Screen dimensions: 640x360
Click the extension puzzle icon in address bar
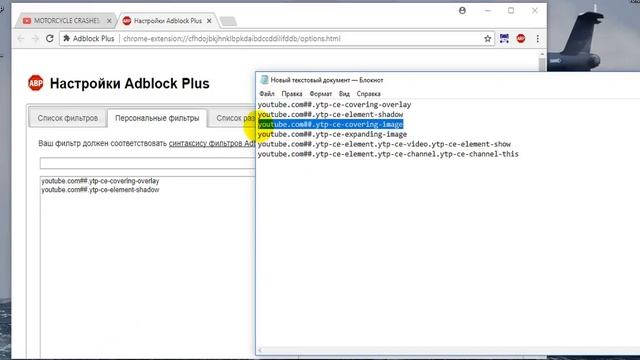coord(67,38)
